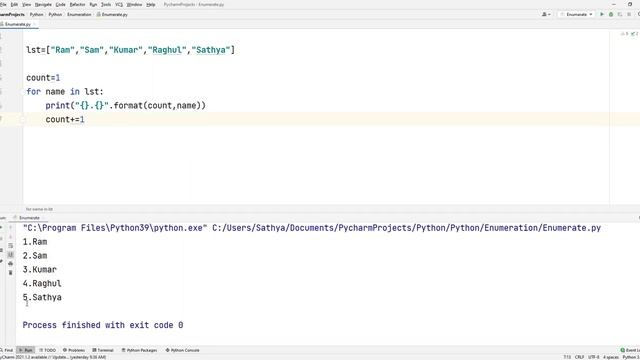Click the 4 spaces indent setting
Viewport: 640px width, 360px height.
(611, 357)
